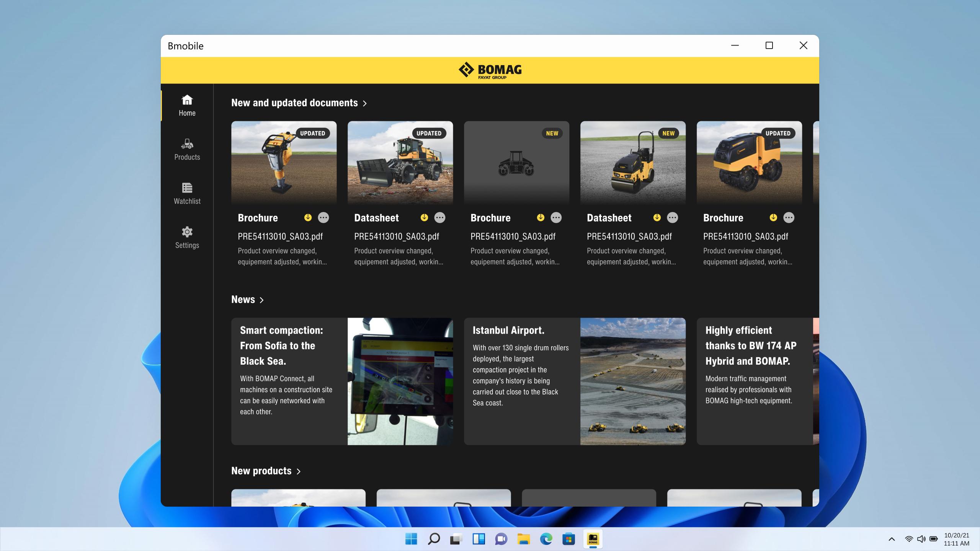Maximize the Bmobile window
Screen dimensions: 980x551
(769, 46)
